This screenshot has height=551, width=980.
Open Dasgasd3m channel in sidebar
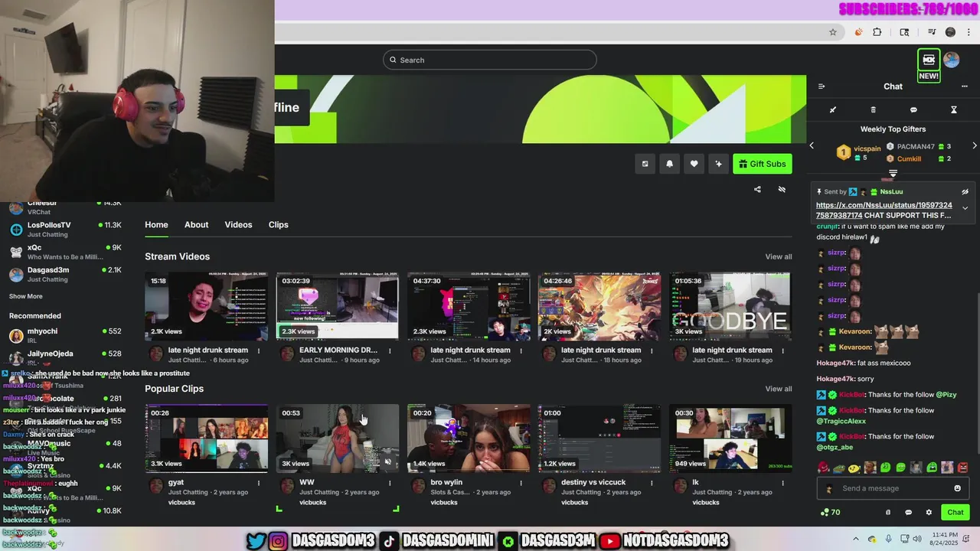65,274
